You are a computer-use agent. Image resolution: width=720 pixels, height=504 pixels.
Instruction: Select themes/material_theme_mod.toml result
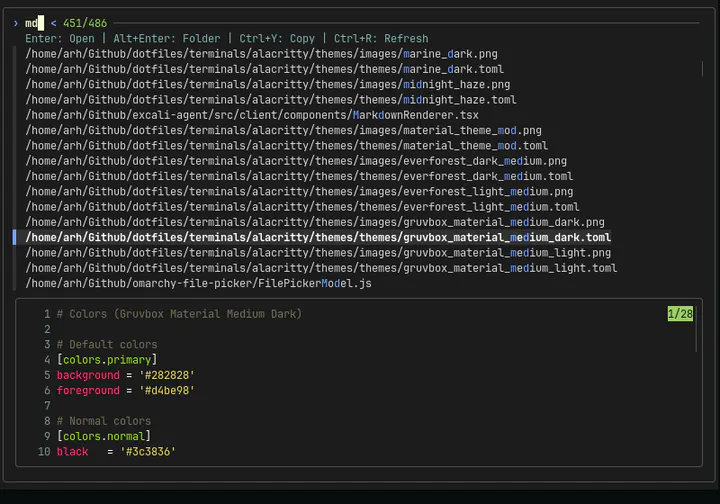tap(287, 146)
